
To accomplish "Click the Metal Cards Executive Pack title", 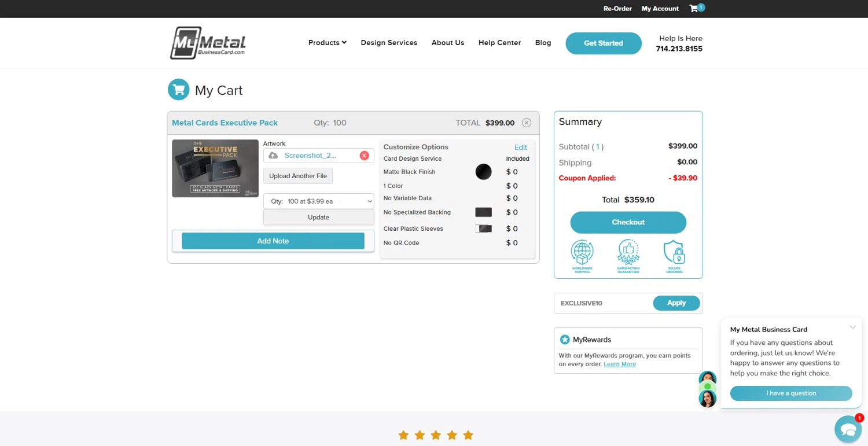I will pos(225,123).
